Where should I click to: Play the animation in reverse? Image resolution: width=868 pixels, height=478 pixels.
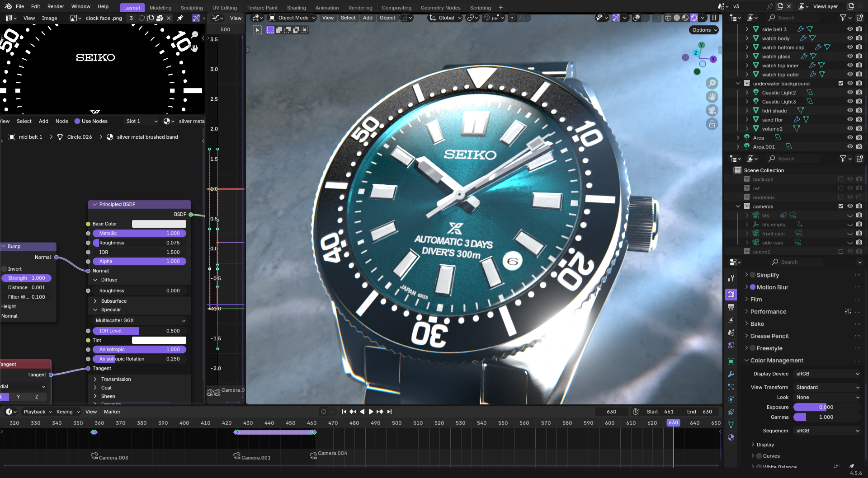pyautogui.click(x=362, y=412)
